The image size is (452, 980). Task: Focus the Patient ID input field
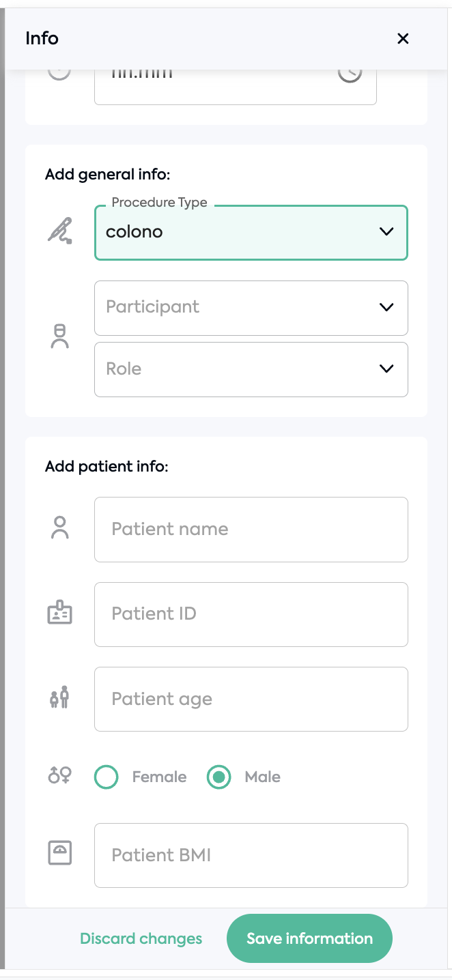251,614
